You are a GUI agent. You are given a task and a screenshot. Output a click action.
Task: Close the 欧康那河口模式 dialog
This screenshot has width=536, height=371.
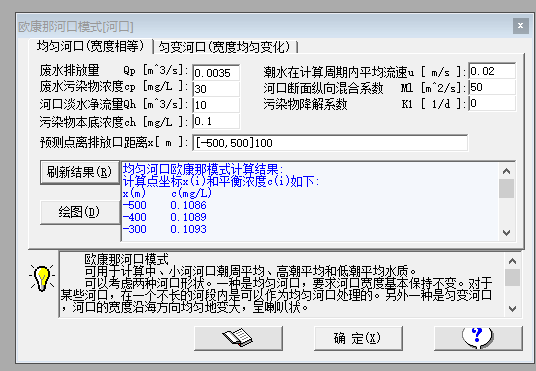pyautogui.click(x=520, y=26)
